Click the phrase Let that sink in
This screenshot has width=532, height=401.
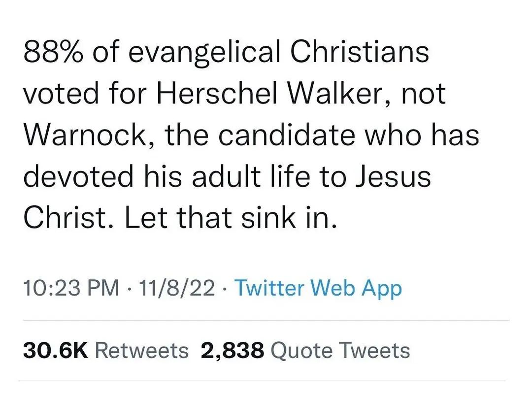coord(231,219)
